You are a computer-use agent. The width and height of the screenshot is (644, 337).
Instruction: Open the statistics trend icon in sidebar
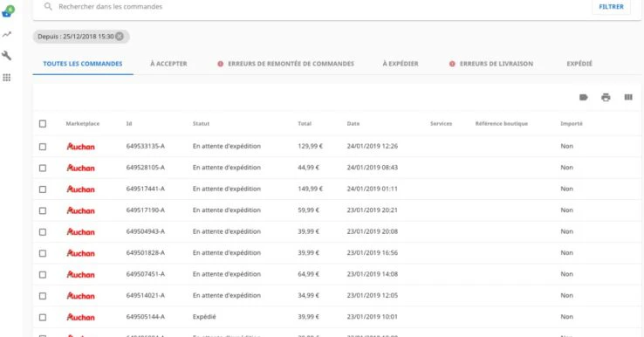(7, 35)
